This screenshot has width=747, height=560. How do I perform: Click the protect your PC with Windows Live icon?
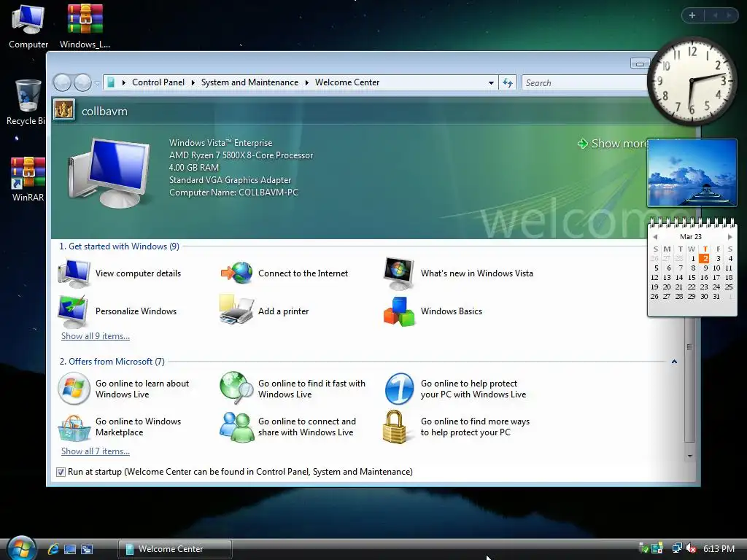click(x=399, y=389)
